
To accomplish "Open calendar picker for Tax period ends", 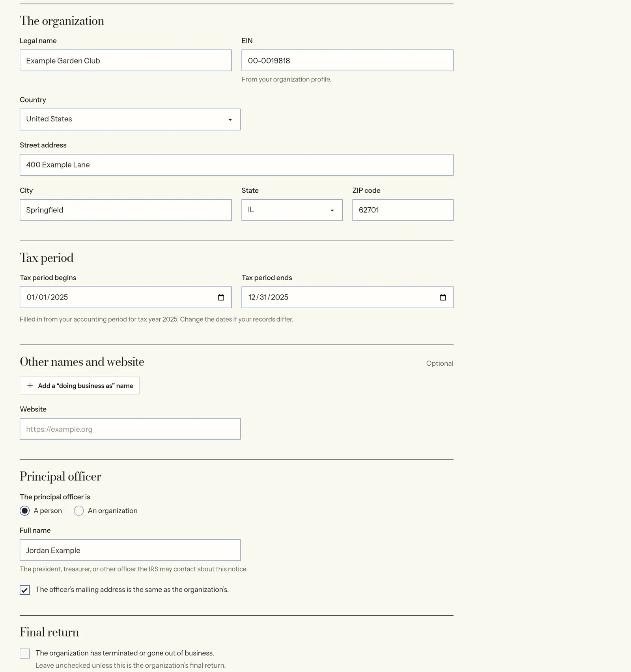I will coord(443,298).
